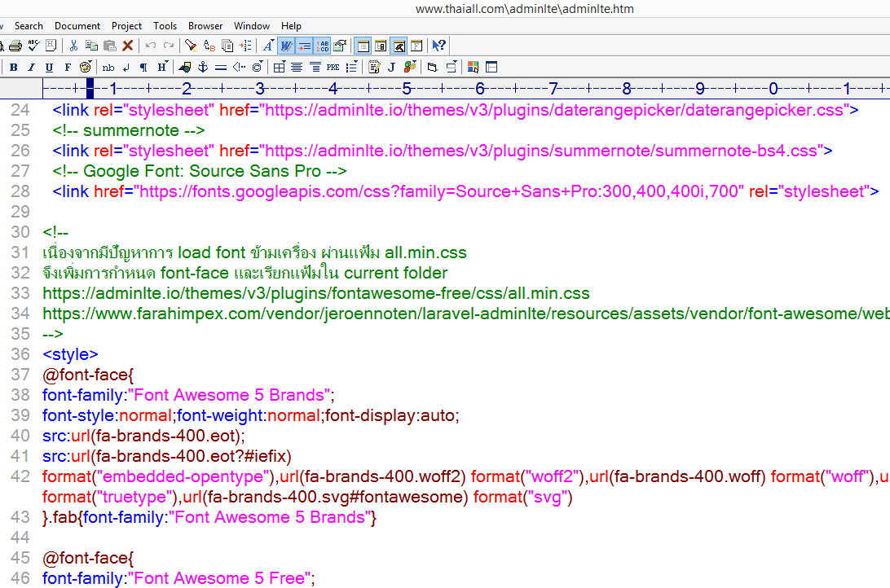Open the Heading tag dropdown
890x588 pixels.
tap(162, 67)
